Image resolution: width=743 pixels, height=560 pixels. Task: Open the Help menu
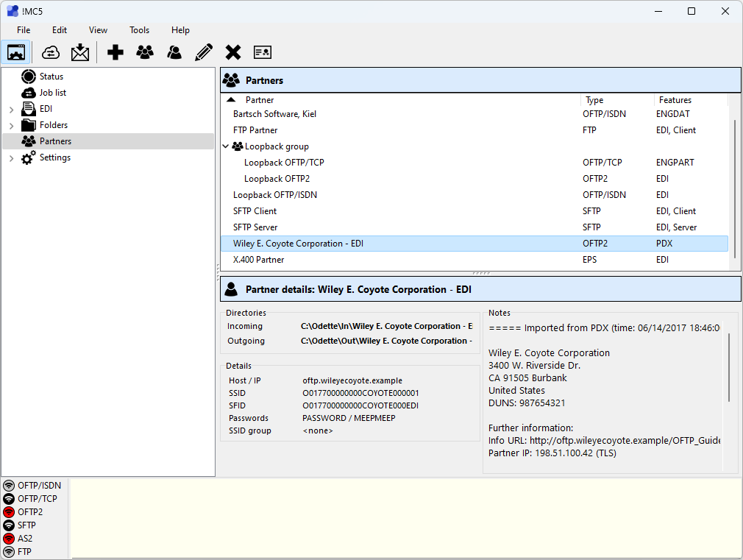pyautogui.click(x=180, y=30)
